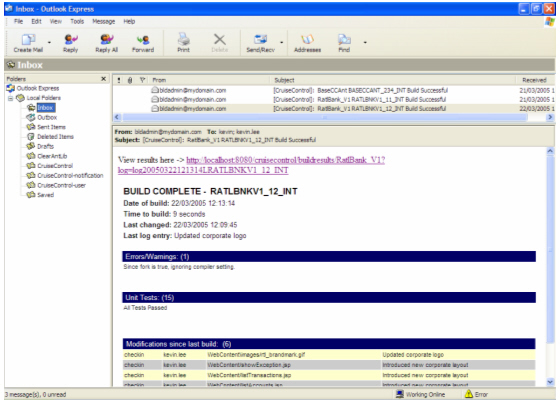Open the View menu
This screenshot has width=560, height=404.
56,21
